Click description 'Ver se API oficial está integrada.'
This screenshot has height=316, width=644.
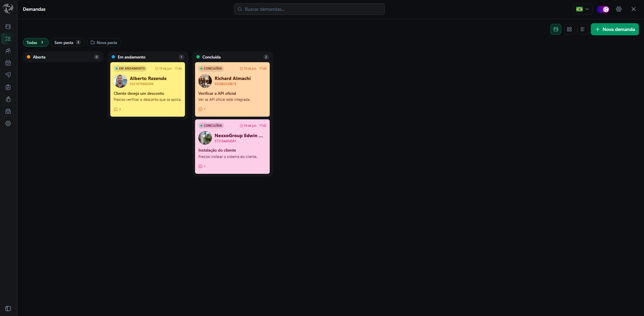224,100
